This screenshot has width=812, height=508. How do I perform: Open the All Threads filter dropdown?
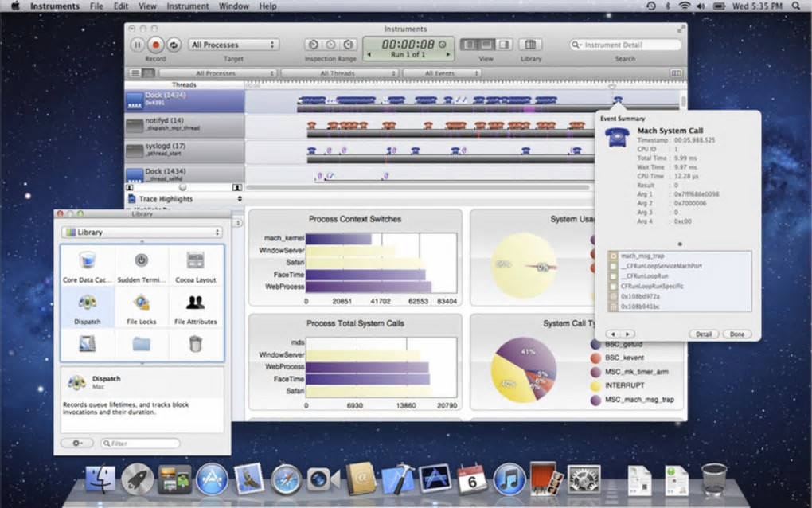coord(340,73)
